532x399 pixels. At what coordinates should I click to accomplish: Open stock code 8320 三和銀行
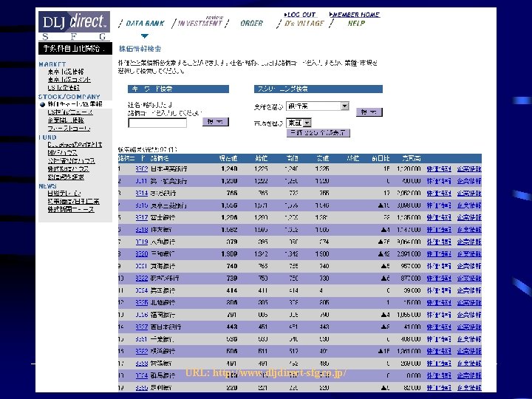141,253
